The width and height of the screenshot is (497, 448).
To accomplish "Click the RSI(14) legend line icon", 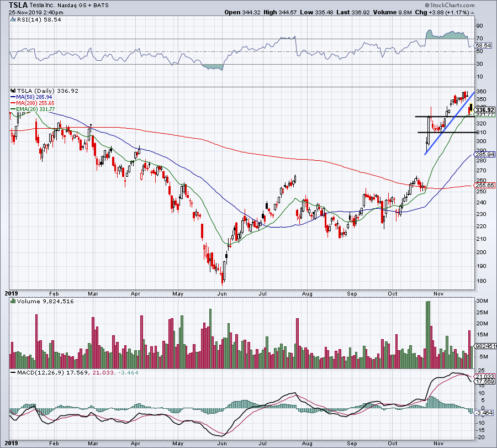I will tap(13, 20).
